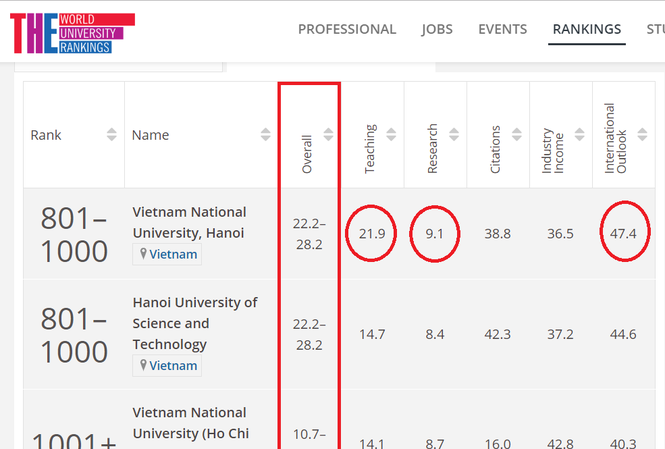The image size is (665, 449).
Task: Sort table by Rank column arrows
Action: click(x=111, y=135)
